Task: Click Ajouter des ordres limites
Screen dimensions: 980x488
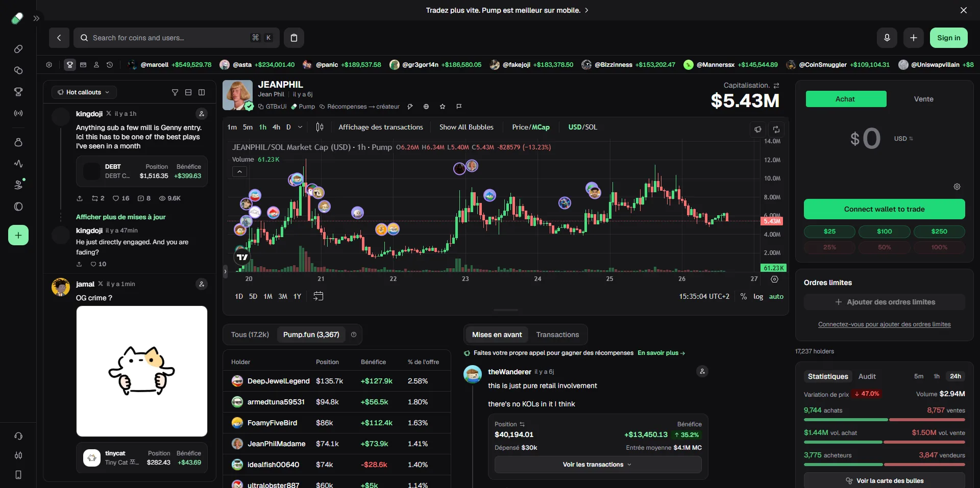Action: 885,302
